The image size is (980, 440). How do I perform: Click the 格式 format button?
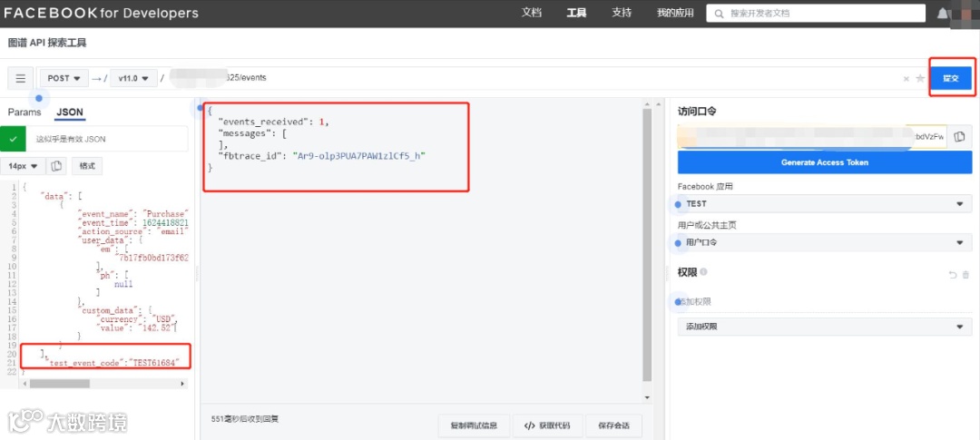87,166
